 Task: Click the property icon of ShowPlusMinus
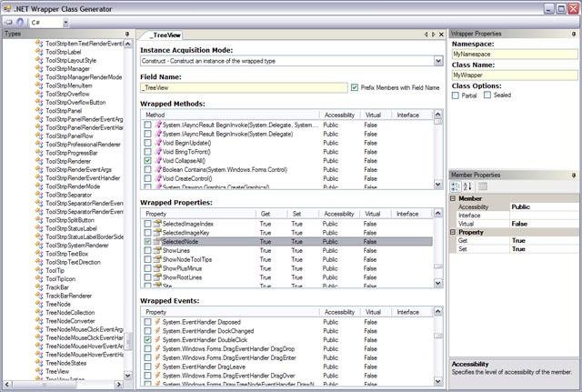(157, 268)
